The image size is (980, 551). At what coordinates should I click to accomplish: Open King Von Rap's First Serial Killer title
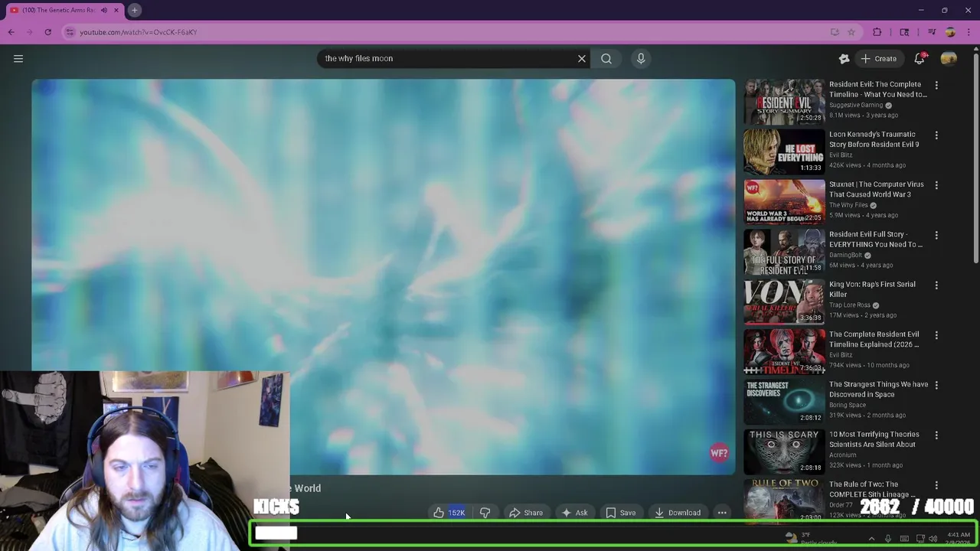click(x=872, y=289)
